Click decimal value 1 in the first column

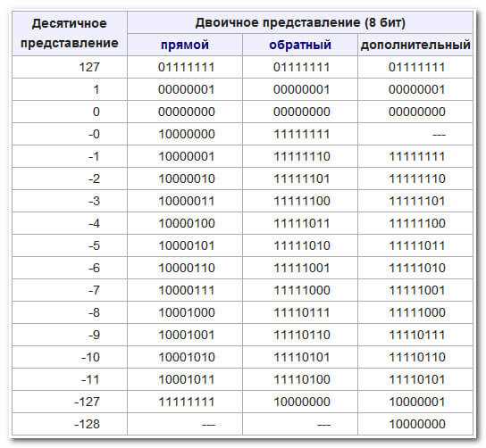coord(96,89)
